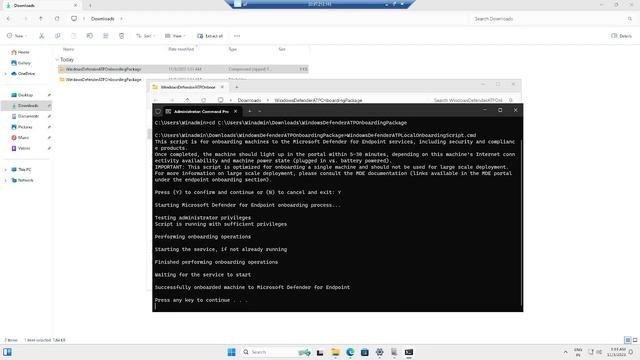
Task: Select the WindowsDefenderATPOnboardingPackage Explorer tab
Action: [188, 87]
